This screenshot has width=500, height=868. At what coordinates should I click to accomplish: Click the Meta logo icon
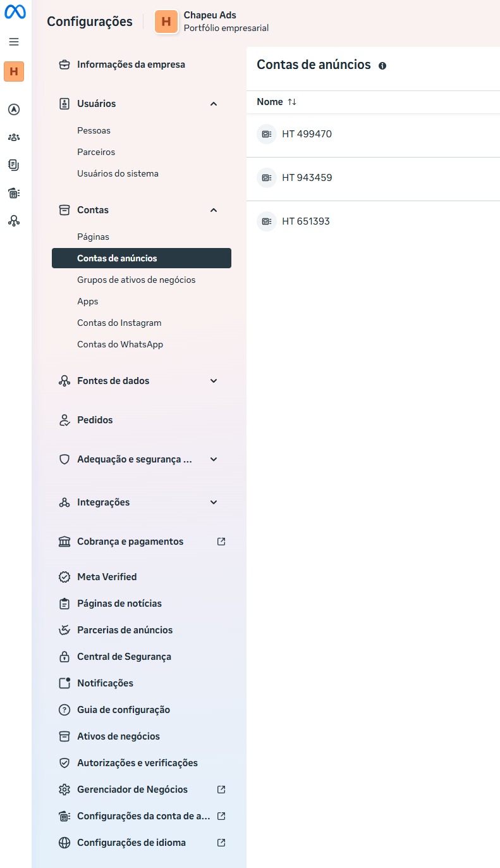pos(15,12)
